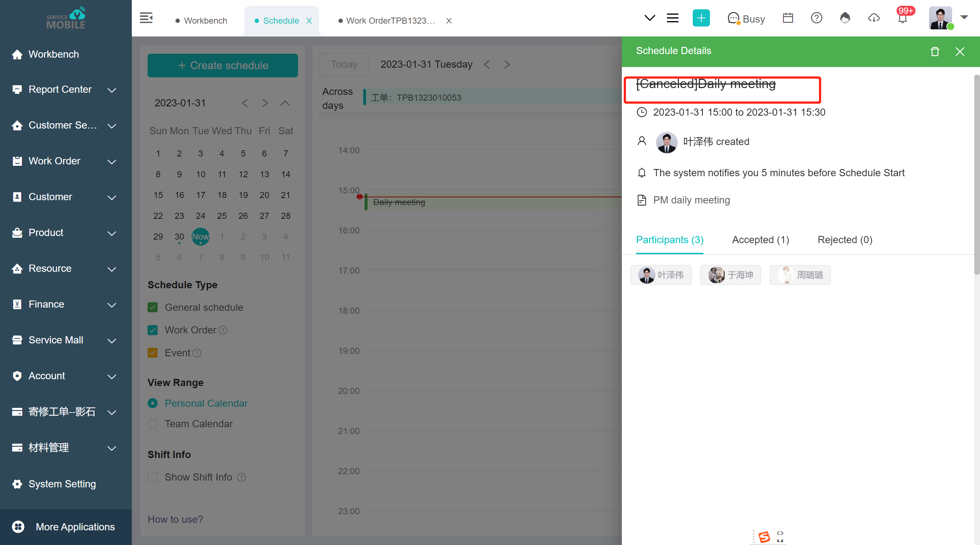Click the trash delete schedule icon
The width and height of the screenshot is (980, 545).
pos(935,51)
